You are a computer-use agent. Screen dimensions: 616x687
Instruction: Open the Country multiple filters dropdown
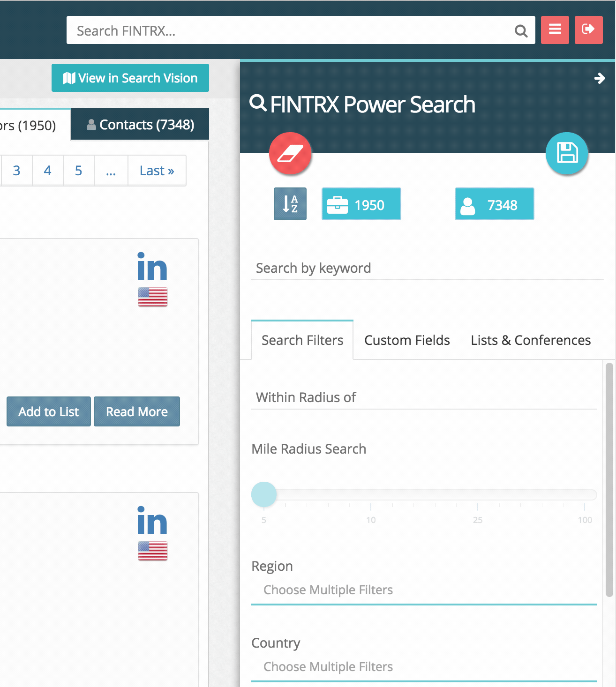tap(424, 667)
